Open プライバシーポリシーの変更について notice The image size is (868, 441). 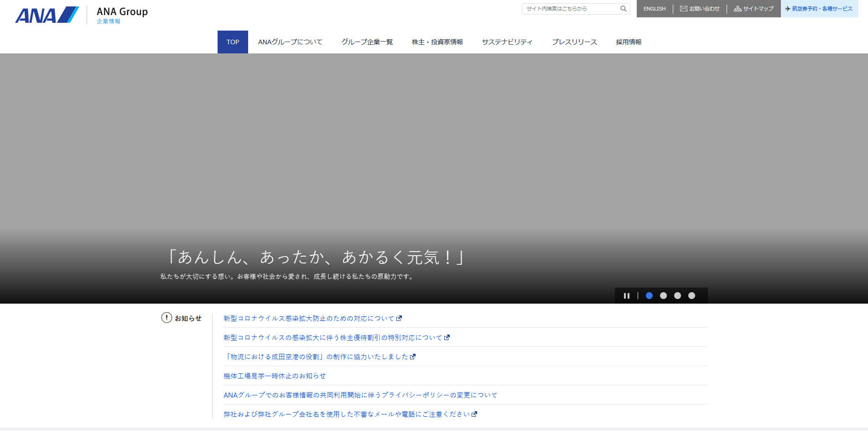tap(360, 395)
